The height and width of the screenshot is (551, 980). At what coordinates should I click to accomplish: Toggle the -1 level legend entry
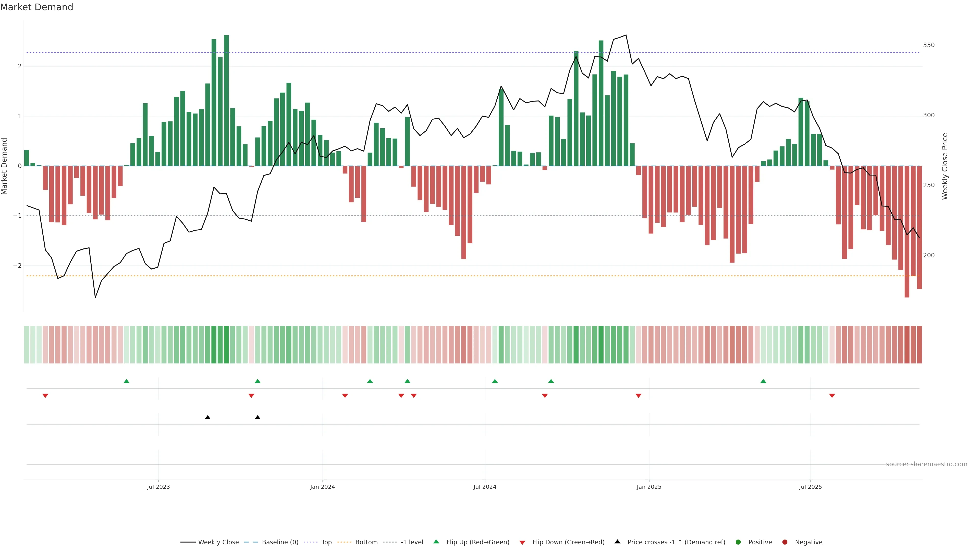(412, 542)
